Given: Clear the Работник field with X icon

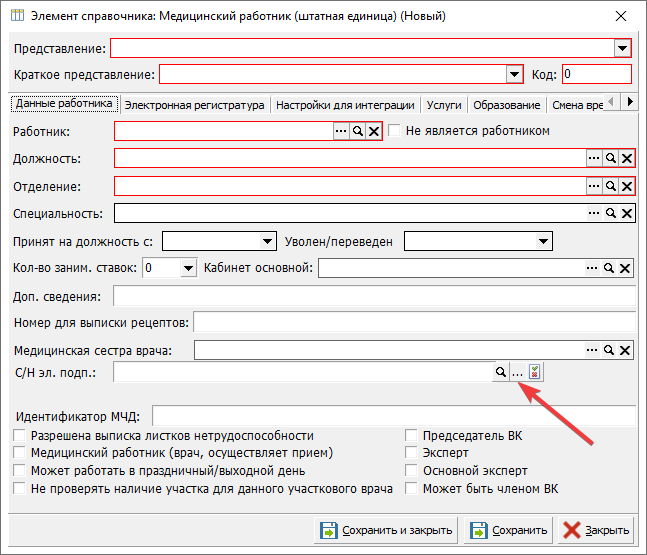Looking at the screenshot, I should click(x=373, y=131).
